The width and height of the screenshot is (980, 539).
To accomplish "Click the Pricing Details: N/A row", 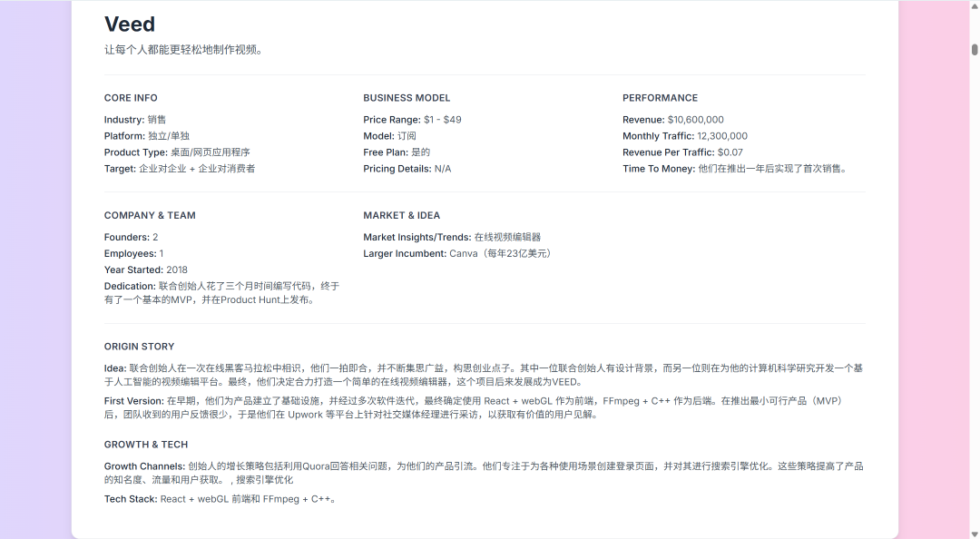I will (407, 168).
